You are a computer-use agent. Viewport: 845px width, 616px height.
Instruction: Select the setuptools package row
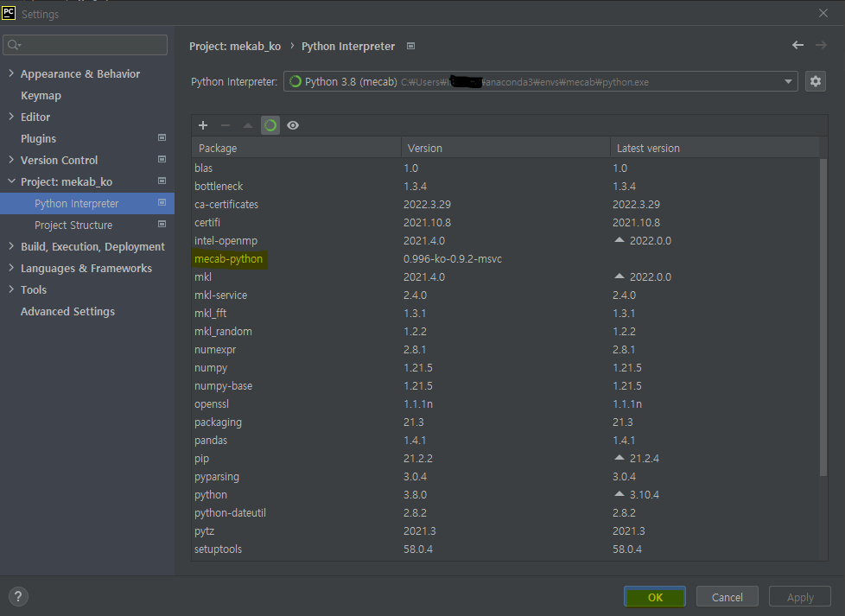pyautogui.click(x=505, y=549)
